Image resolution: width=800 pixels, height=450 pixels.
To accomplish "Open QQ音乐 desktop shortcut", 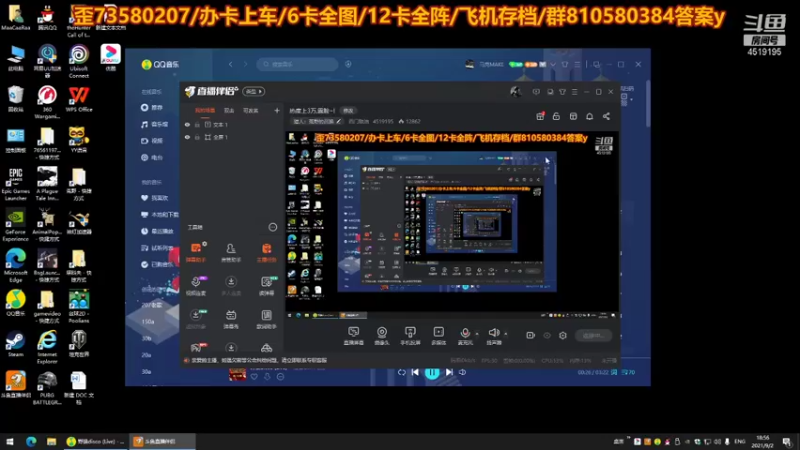I will coord(15,303).
